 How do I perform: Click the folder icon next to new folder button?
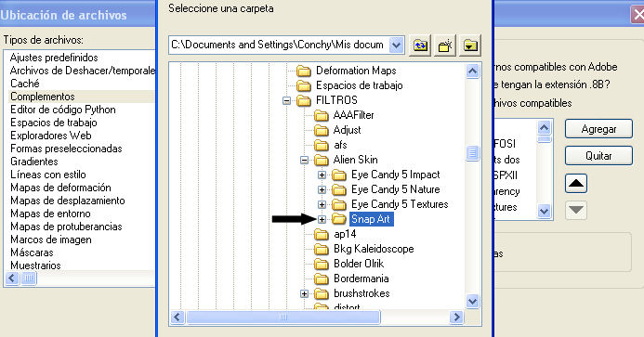tap(470, 45)
